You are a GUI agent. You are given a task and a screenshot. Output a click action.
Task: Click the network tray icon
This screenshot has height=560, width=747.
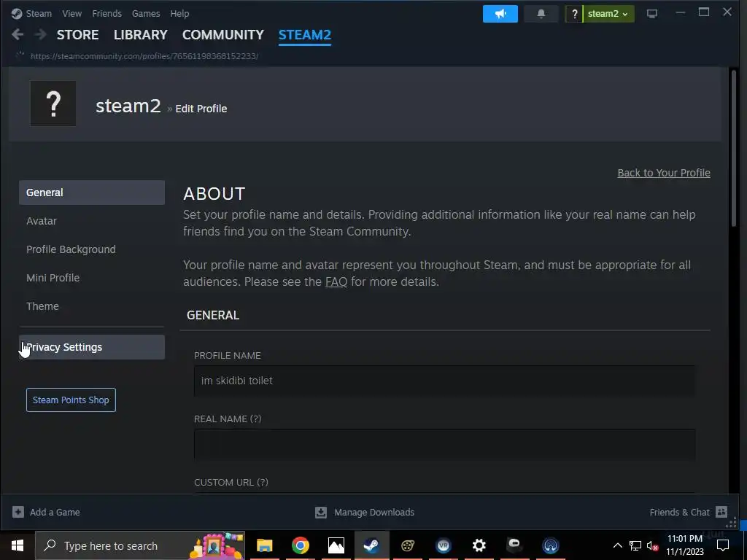635,545
